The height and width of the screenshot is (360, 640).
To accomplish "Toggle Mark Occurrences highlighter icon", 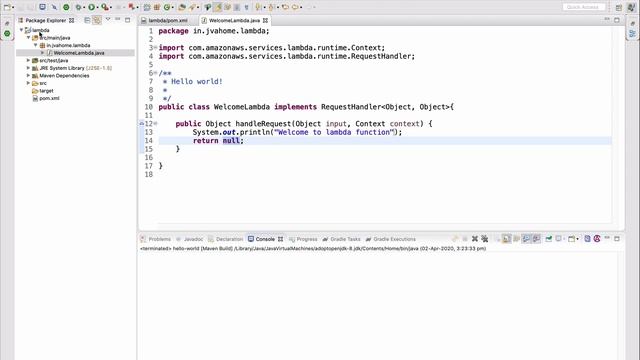I will [x=218, y=7].
